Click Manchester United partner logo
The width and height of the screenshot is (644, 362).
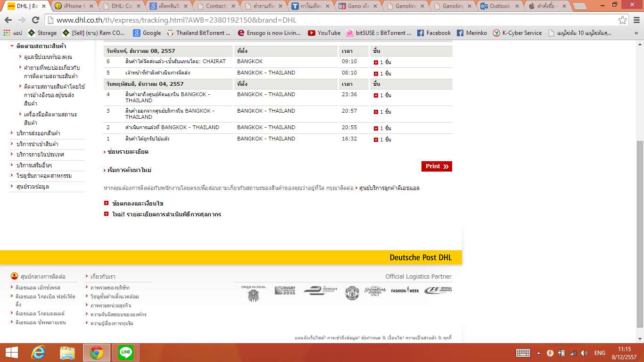(352, 293)
